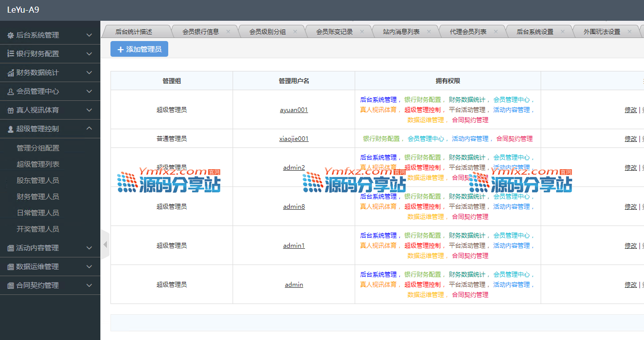Viewport: 644px width, 340px height.
Task: Collapse the 超级管理控制 section chevron
Action: point(89,129)
